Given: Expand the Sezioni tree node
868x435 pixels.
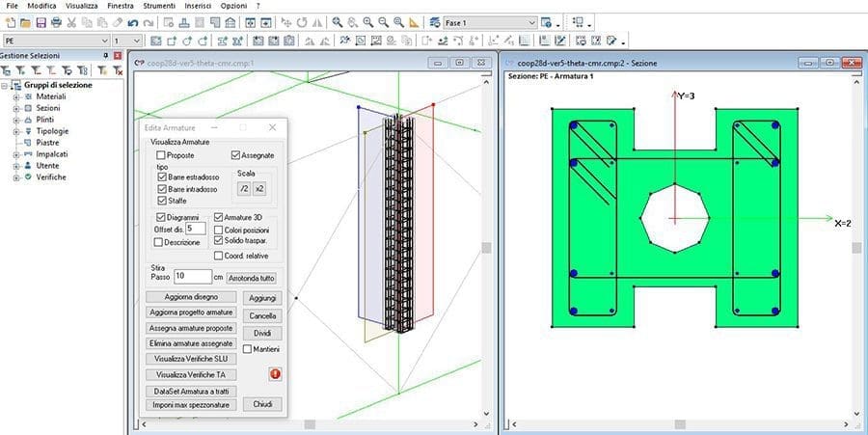Looking at the screenshot, I should [16, 108].
